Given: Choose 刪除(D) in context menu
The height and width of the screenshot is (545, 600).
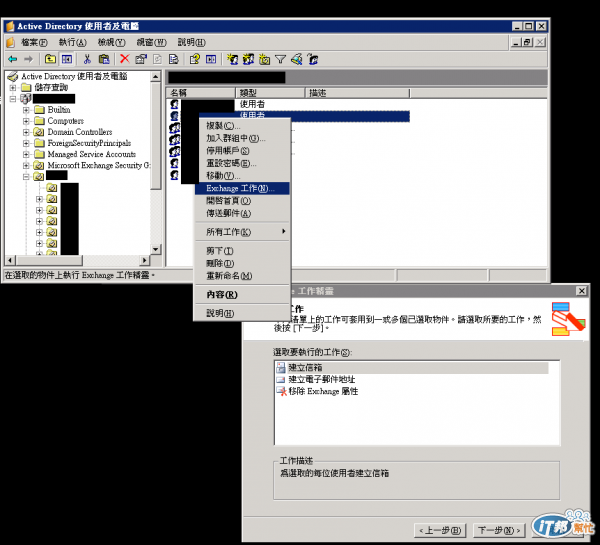Looking at the screenshot, I should tap(242, 263).
